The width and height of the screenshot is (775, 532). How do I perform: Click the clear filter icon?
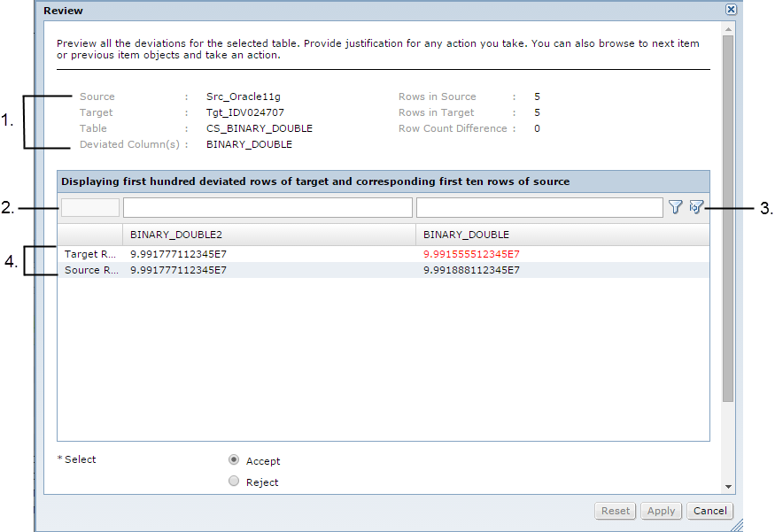point(696,207)
